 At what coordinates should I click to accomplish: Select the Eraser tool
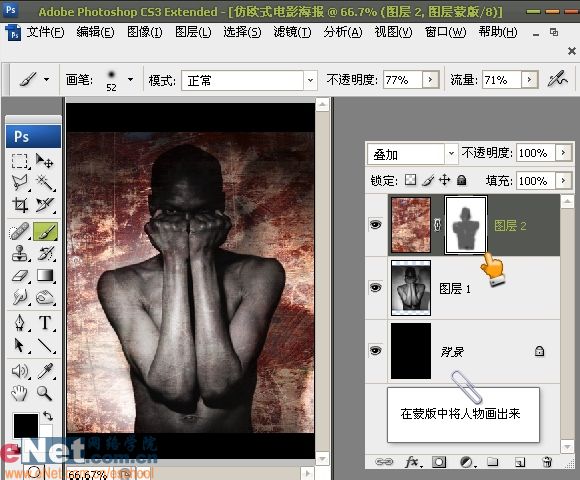tap(20, 276)
